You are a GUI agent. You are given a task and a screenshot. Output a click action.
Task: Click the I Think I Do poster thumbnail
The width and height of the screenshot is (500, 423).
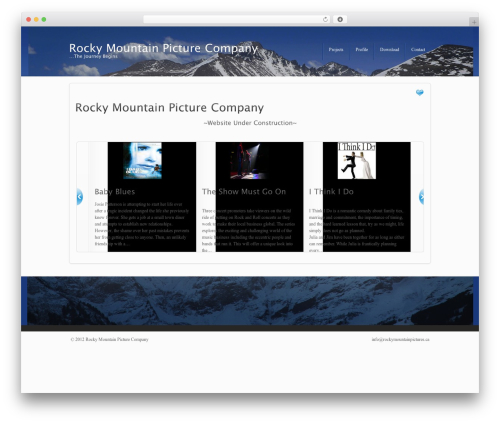357,161
